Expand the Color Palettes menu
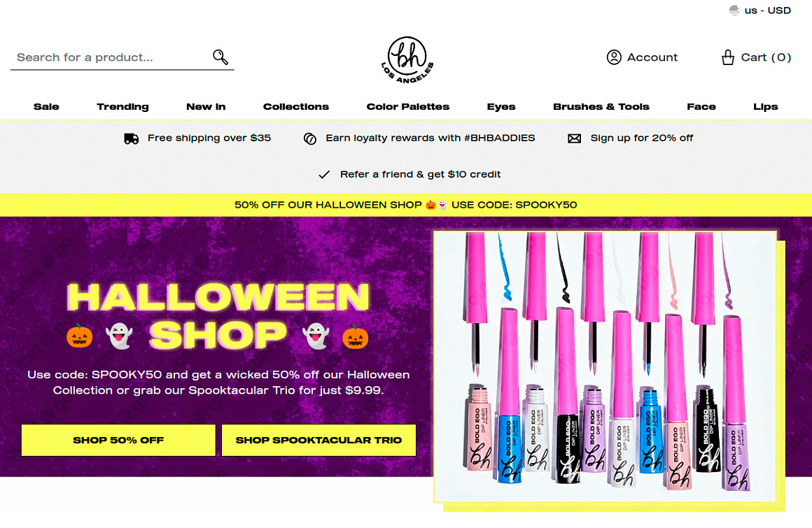 click(x=407, y=106)
